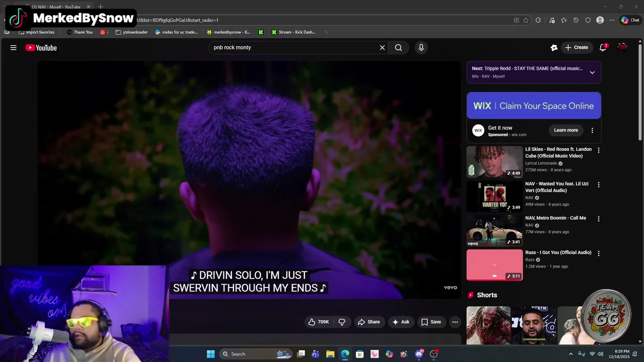Open Copilot Chat in Edge
Viewport: 644px width, 362px height.
coord(630,20)
